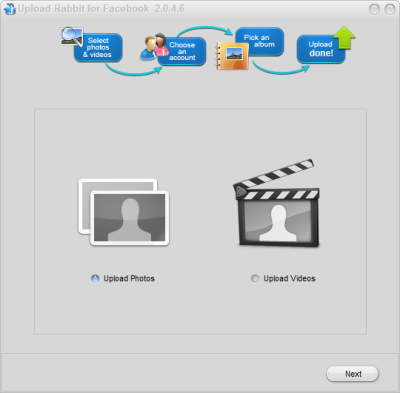Click the app logo in title bar
400x393 pixels.
(x=9, y=9)
